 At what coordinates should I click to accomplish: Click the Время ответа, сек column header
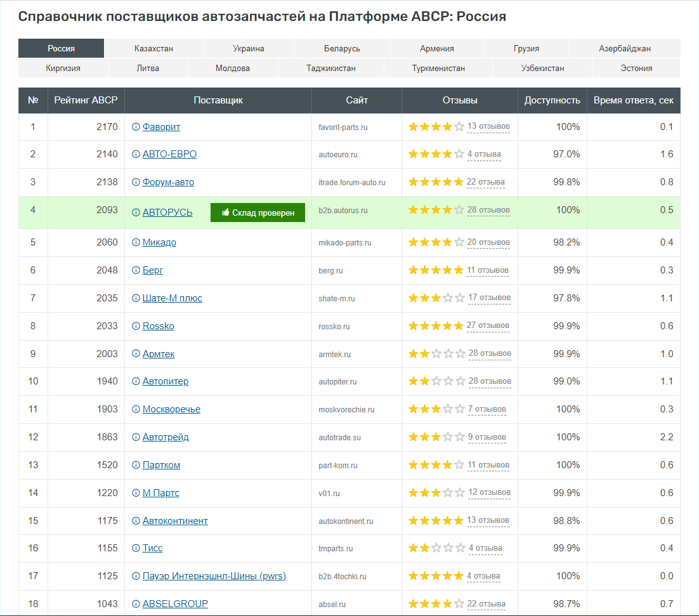[634, 100]
